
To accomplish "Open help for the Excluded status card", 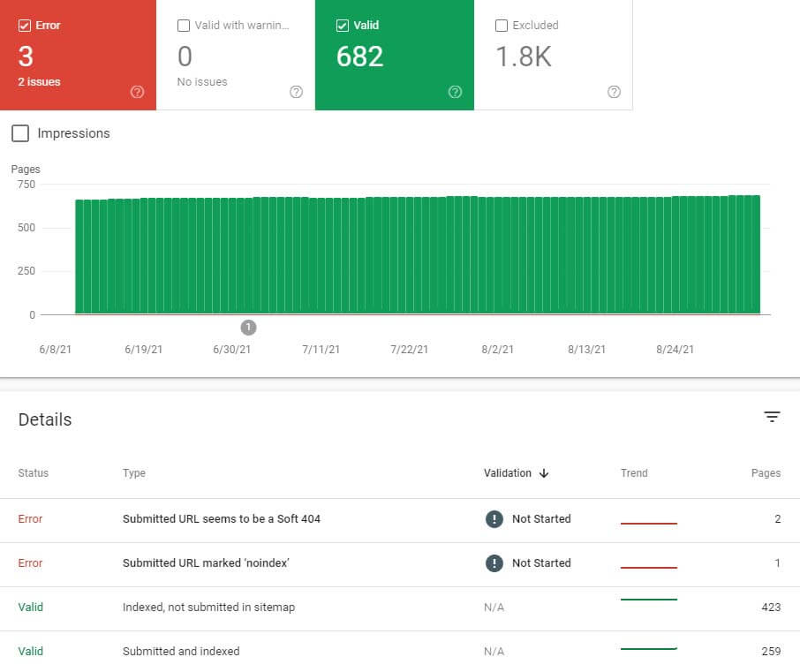I will [615, 91].
